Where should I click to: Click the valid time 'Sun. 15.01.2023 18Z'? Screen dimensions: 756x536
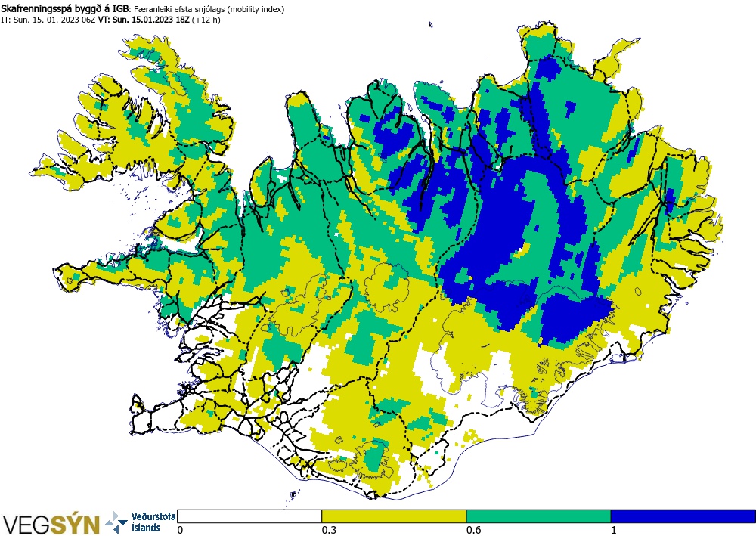click(x=151, y=20)
